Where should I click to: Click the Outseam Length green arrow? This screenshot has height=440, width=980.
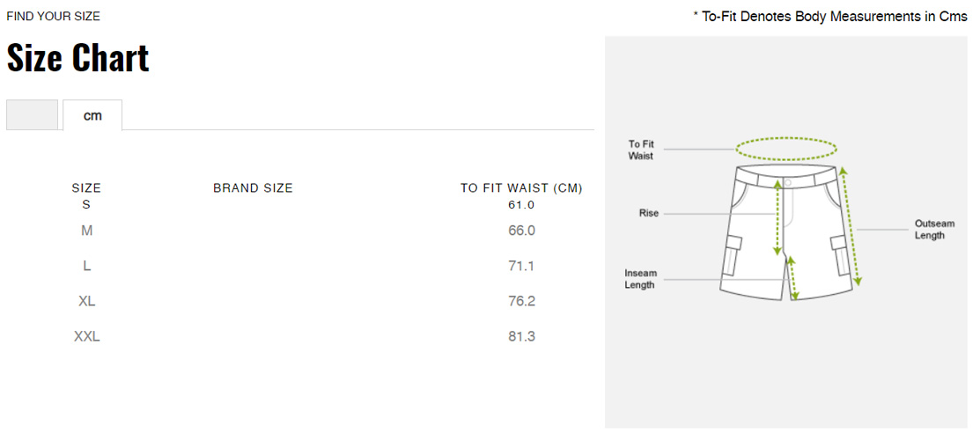pyautogui.click(x=851, y=226)
